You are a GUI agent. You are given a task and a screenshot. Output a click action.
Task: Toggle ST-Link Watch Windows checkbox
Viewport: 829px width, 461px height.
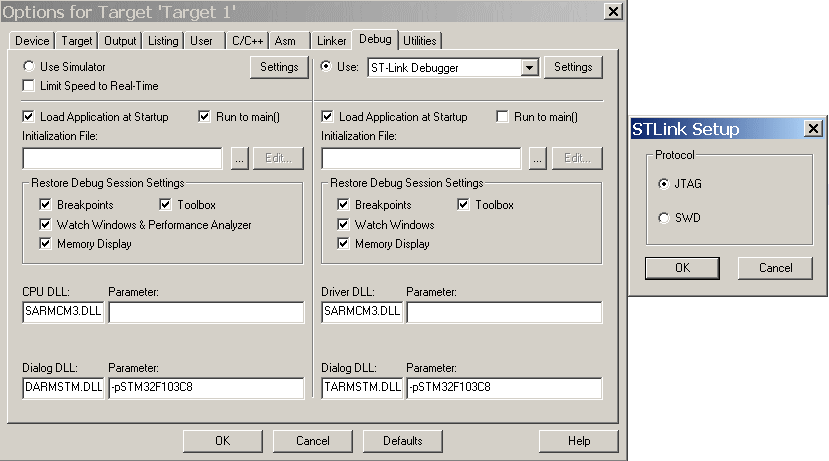(x=344, y=224)
